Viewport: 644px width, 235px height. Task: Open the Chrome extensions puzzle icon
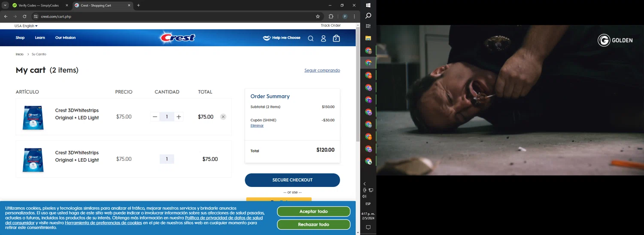point(331,17)
